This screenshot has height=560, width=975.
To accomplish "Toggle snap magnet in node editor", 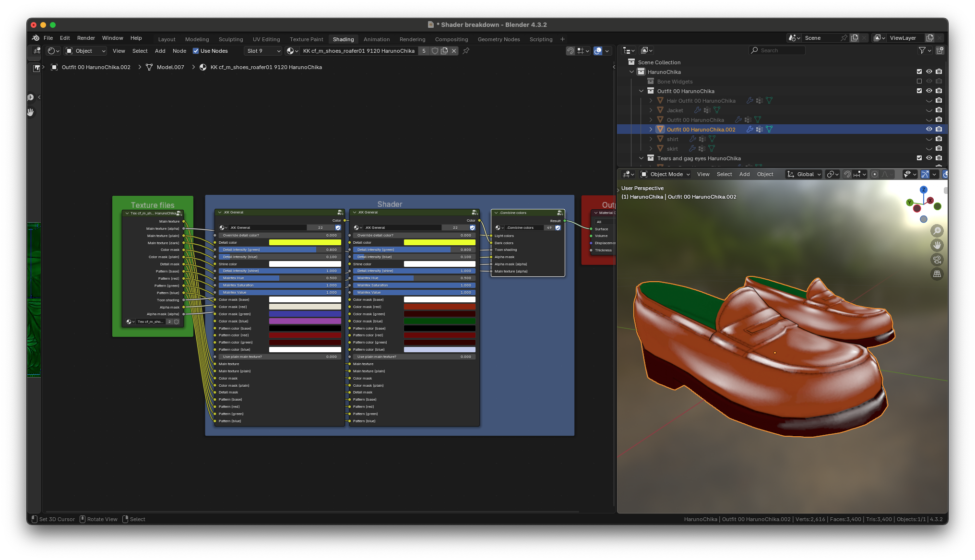I will coord(570,51).
